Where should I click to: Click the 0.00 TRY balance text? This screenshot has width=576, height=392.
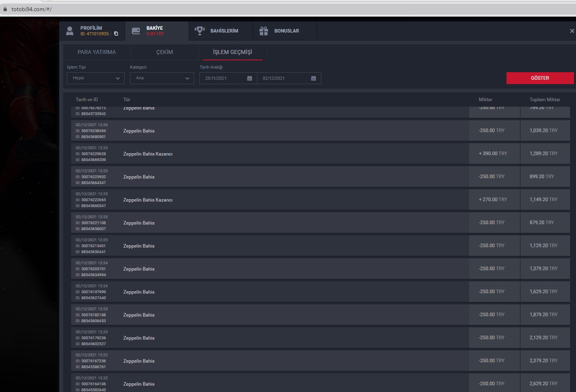(x=155, y=34)
